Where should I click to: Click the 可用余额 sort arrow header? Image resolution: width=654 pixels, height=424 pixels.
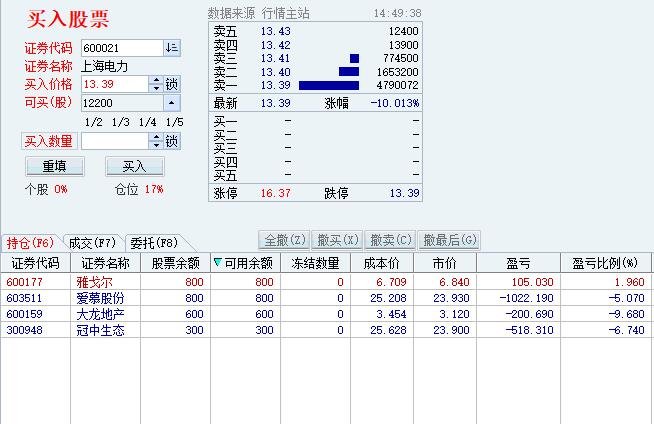(x=246, y=263)
